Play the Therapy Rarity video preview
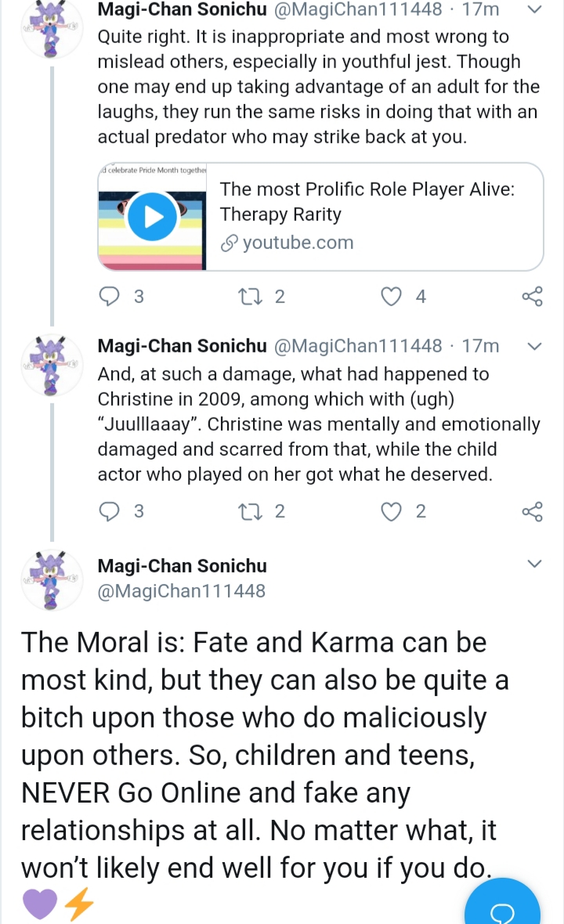The height and width of the screenshot is (924, 564). pos(153,217)
